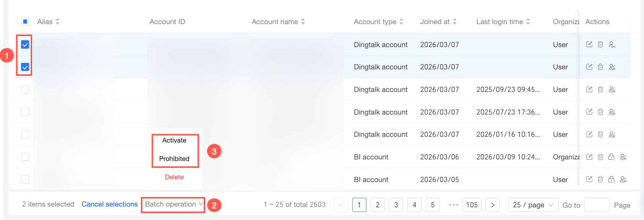Delete the row showing the user-on icon
This screenshot has height=220, width=644.
(600, 44)
